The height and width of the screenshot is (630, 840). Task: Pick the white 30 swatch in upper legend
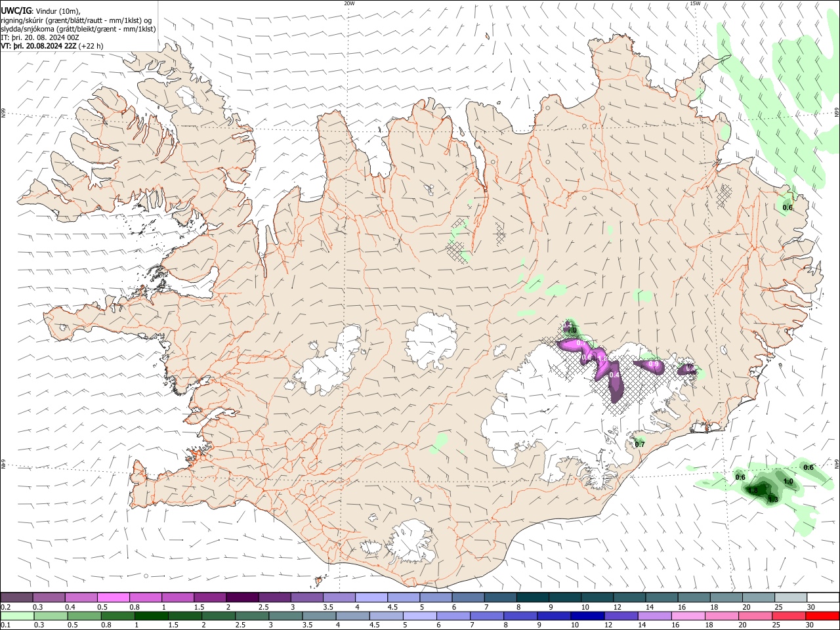822,597
